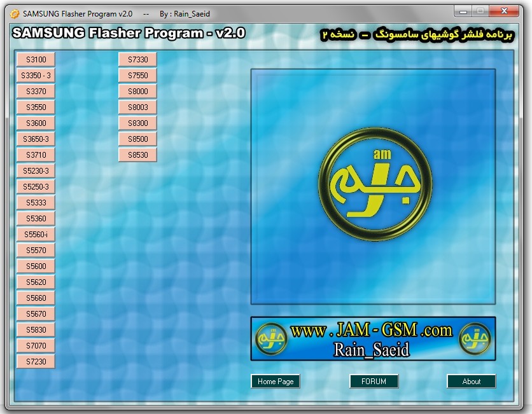Pick the S5570 model
The image size is (532, 414).
(x=36, y=251)
